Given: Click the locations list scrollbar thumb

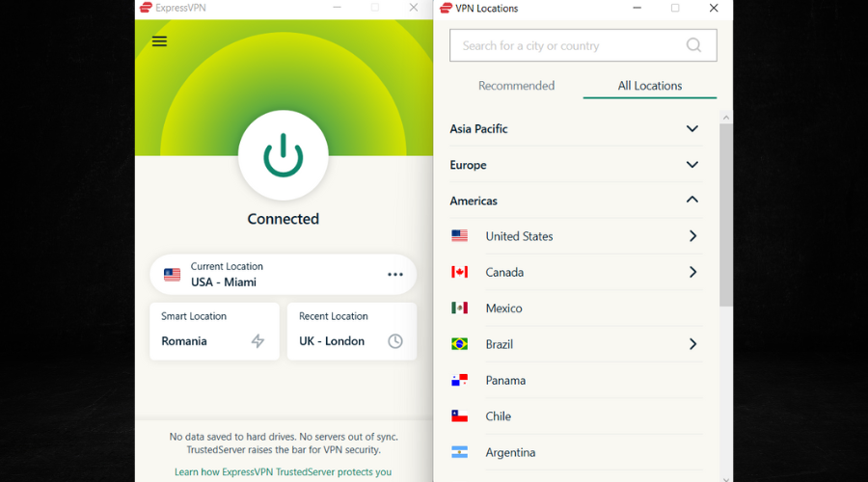Looking at the screenshot, I should pyautogui.click(x=725, y=215).
